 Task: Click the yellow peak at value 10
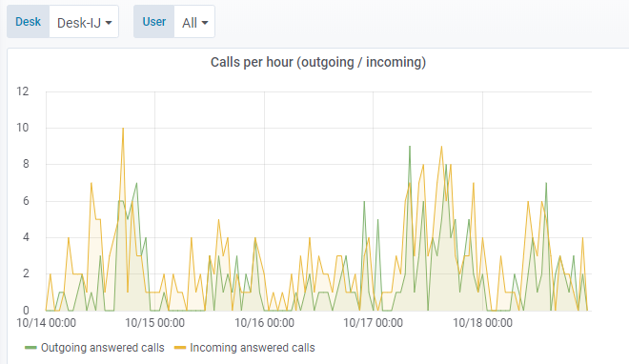click(123, 129)
